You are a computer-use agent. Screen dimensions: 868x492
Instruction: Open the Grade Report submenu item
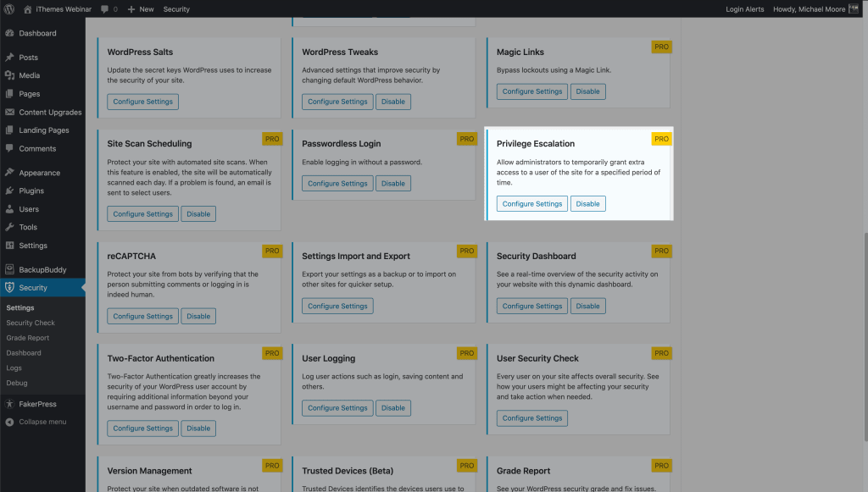click(28, 338)
